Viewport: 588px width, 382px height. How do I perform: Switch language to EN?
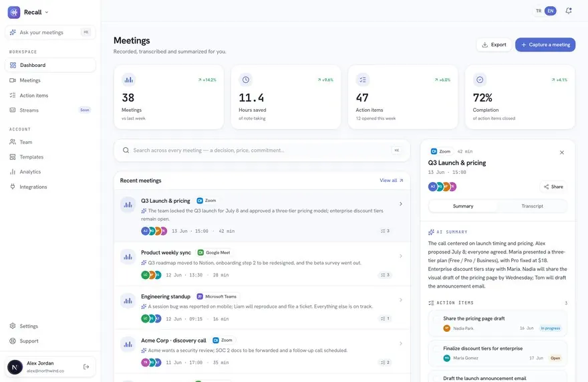pos(551,11)
